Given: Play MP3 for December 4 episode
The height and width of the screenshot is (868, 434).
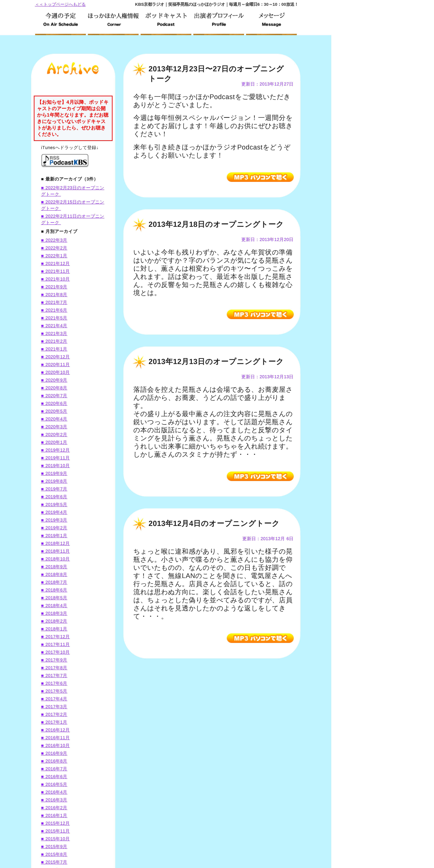Looking at the screenshot, I should click(x=260, y=638).
